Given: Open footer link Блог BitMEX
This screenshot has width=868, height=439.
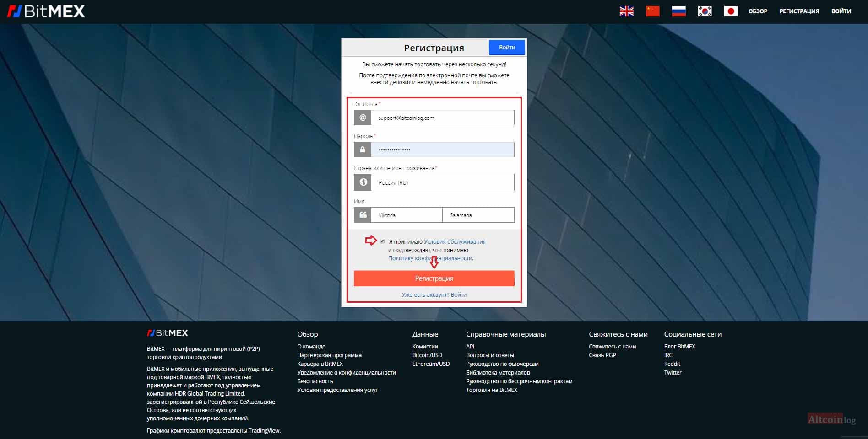Looking at the screenshot, I should (679, 347).
